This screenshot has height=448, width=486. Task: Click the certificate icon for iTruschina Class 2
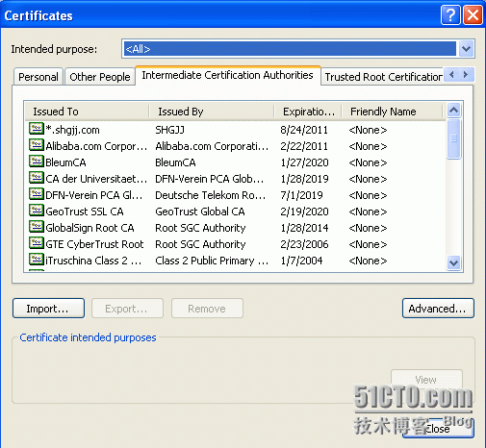pos(37,260)
